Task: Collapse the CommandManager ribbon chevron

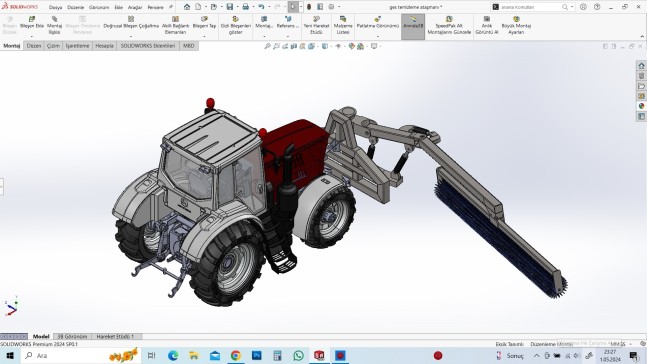Action: coord(642,37)
